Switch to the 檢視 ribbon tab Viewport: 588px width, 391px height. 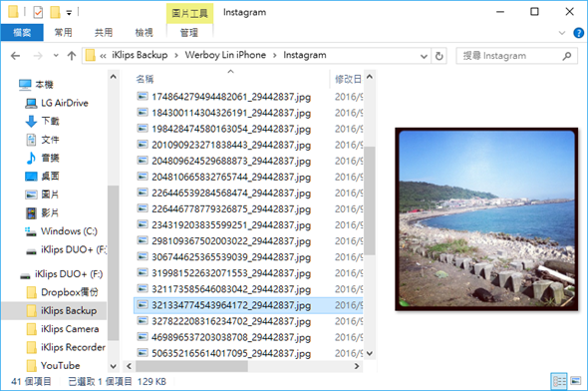144,33
